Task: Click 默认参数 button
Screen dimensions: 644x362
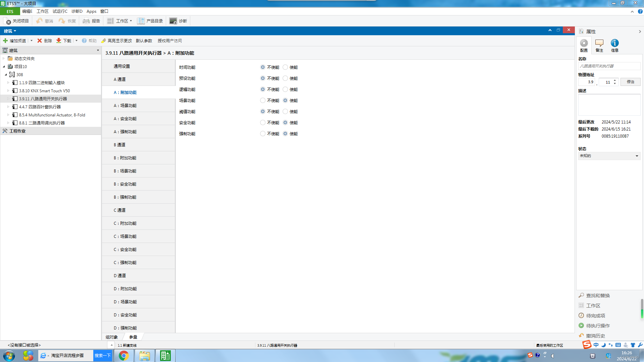Action: click(144, 41)
